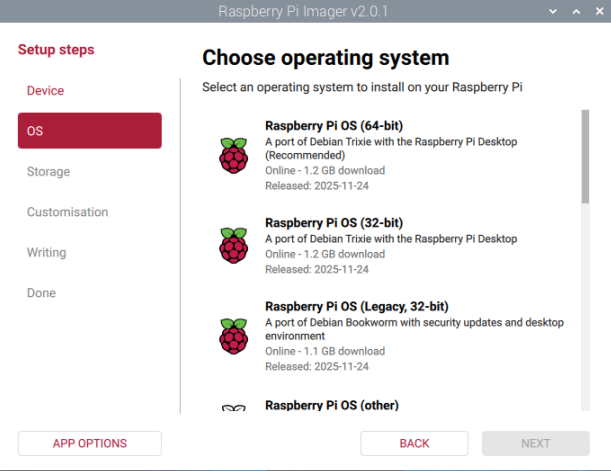Screen dimensions: 611x471
Task: Select the Done step in sidebar
Action: (x=41, y=293)
